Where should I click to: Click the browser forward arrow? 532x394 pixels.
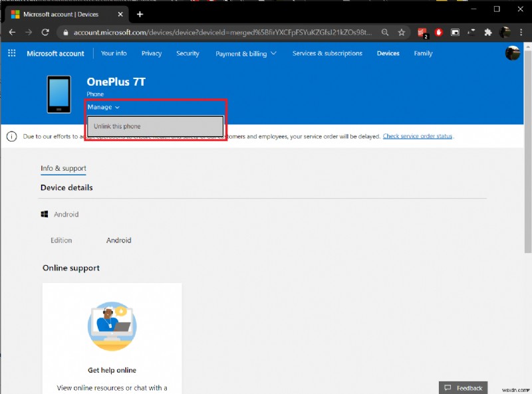(x=29, y=32)
